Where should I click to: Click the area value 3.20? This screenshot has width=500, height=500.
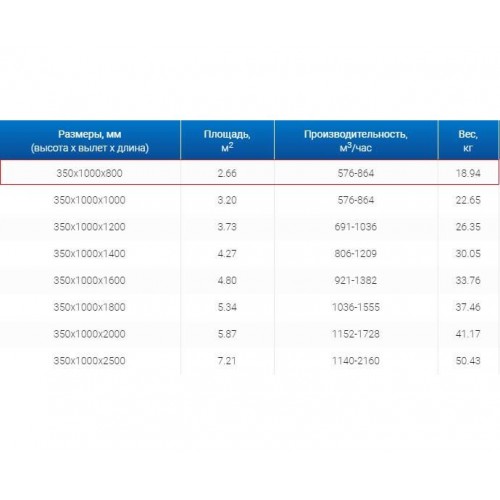[227, 200]
